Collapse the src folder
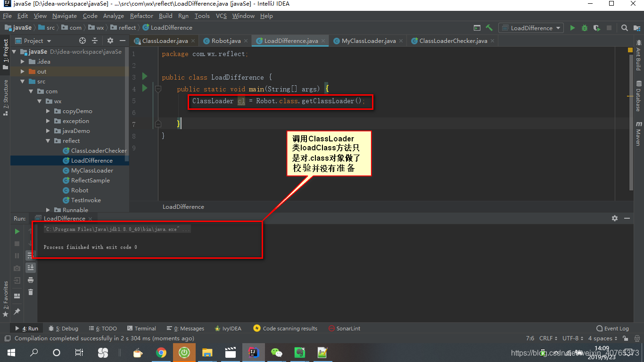The height and width of the screenshot is (362, 644). click(x=23, y=82)
